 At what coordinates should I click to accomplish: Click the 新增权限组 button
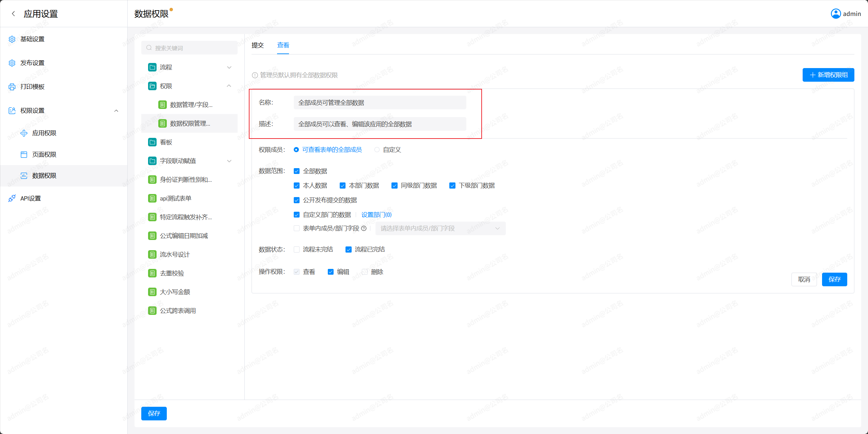[x=828, y=75]
